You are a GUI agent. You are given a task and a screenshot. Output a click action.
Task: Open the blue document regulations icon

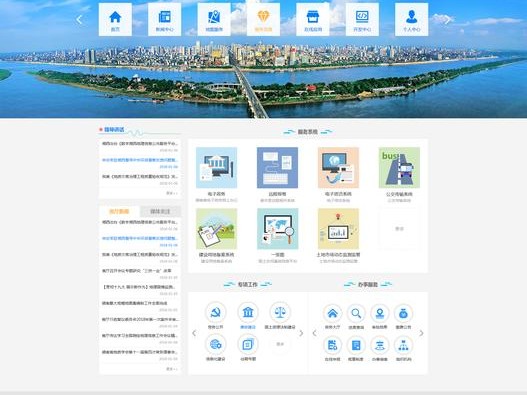[x=356, y=345]
